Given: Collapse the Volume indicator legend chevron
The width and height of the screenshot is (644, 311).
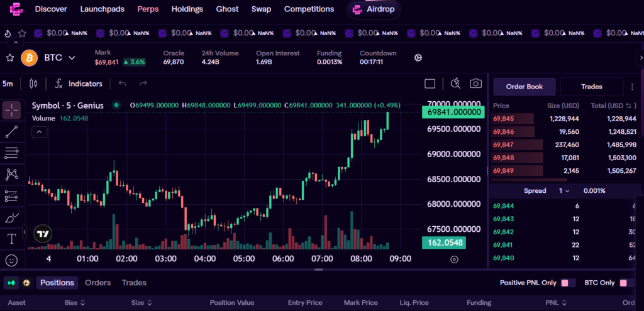Looking at the screenshot, I should point(38,131).
